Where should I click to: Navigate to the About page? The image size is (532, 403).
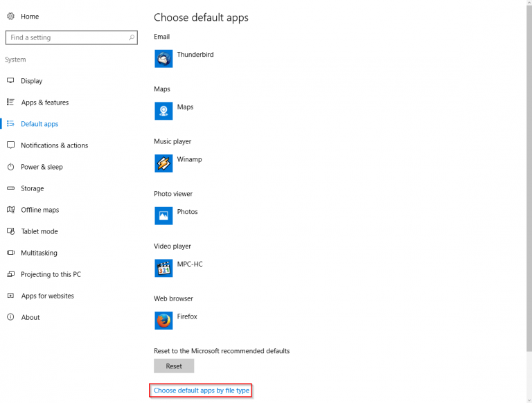click(30, 317)
